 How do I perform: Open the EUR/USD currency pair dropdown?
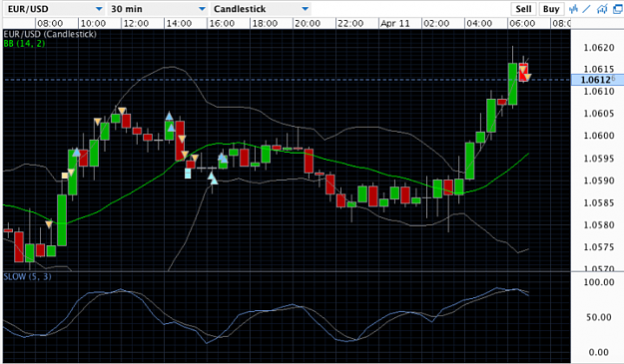tap(55, 9)
